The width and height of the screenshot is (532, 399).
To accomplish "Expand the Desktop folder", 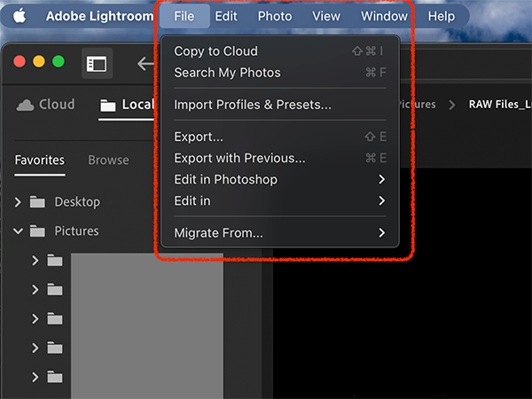I will pos(18,202).
